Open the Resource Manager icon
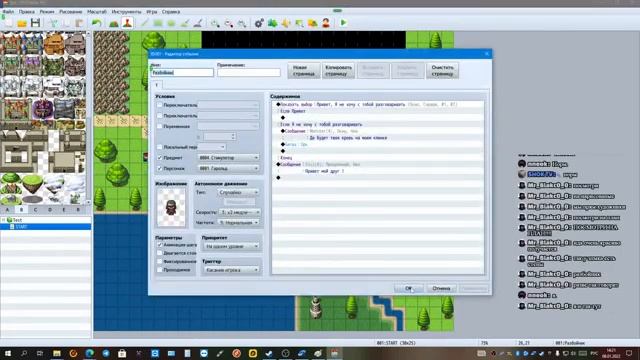Screen dimensions: 640x360 tap(313, 23)
